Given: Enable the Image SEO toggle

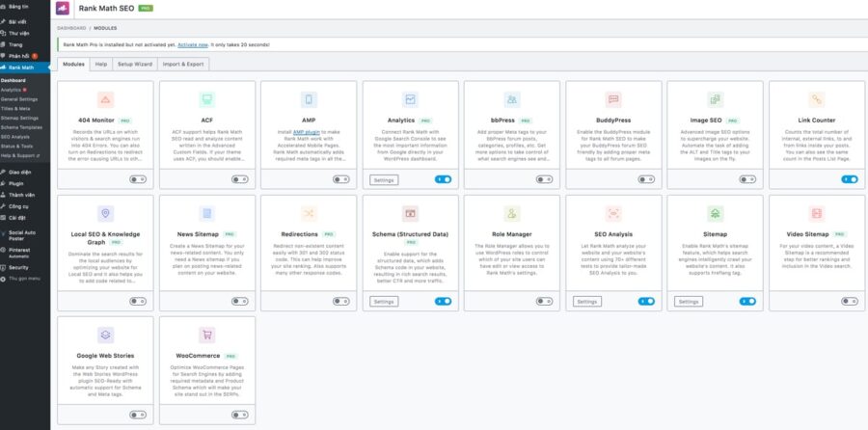Looking at the screenshot, I should tap(747, 179).
